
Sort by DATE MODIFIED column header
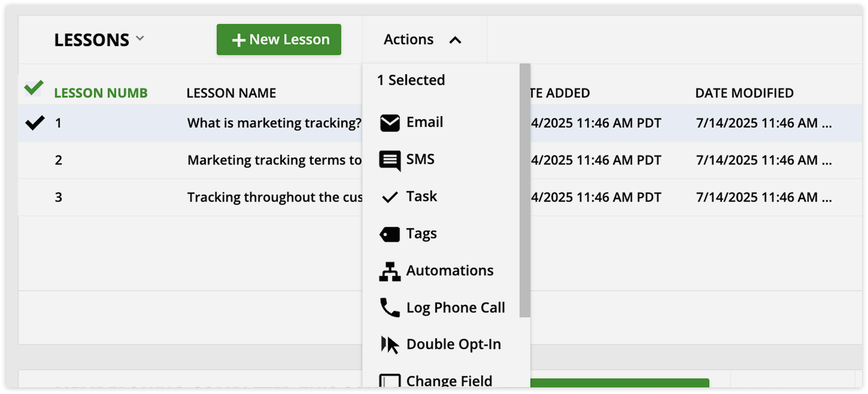point(744,93)
